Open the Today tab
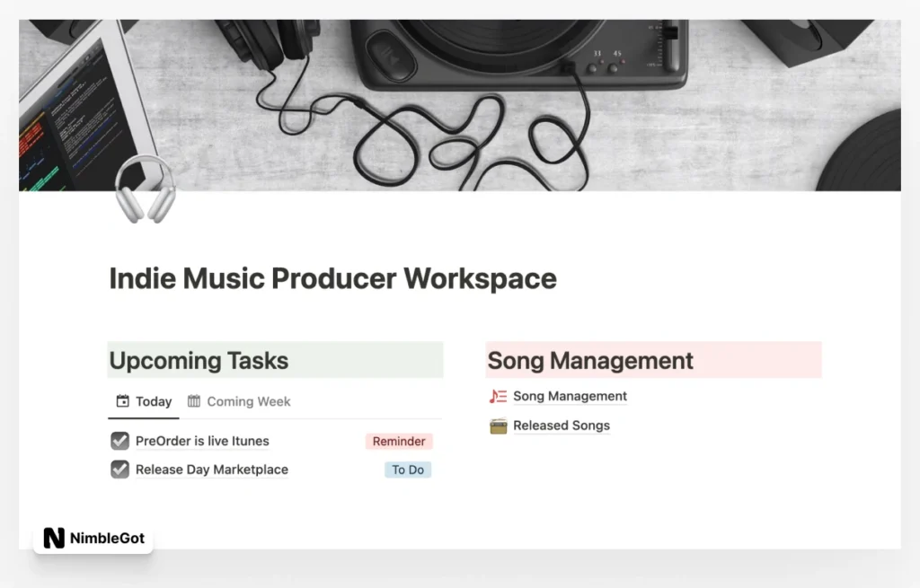Image resolution: width=920 pixels, height=588 pixels. [x=144, y=401]
